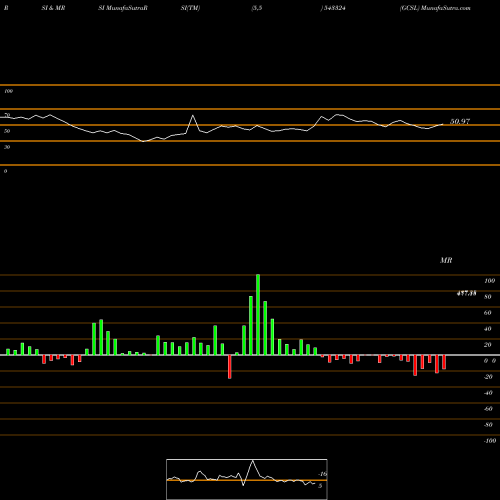Click the MR panel title label
The width and height of the screenshot is (500, 500).
446,260
